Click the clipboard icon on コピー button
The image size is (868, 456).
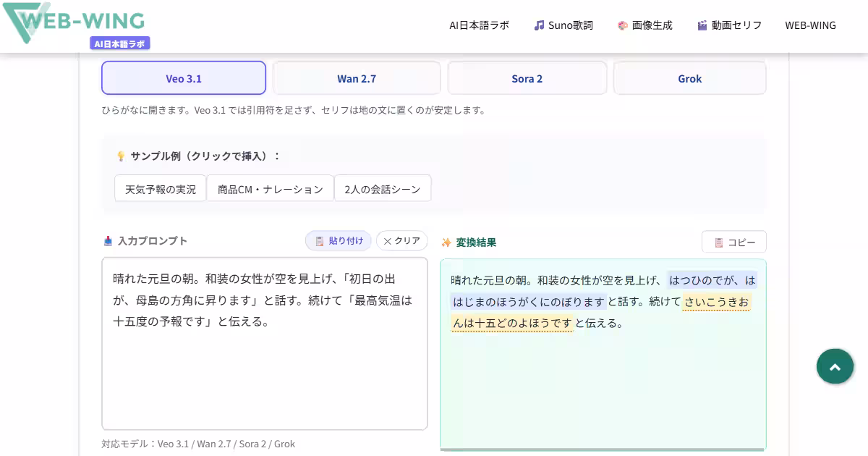click(719, 242)
